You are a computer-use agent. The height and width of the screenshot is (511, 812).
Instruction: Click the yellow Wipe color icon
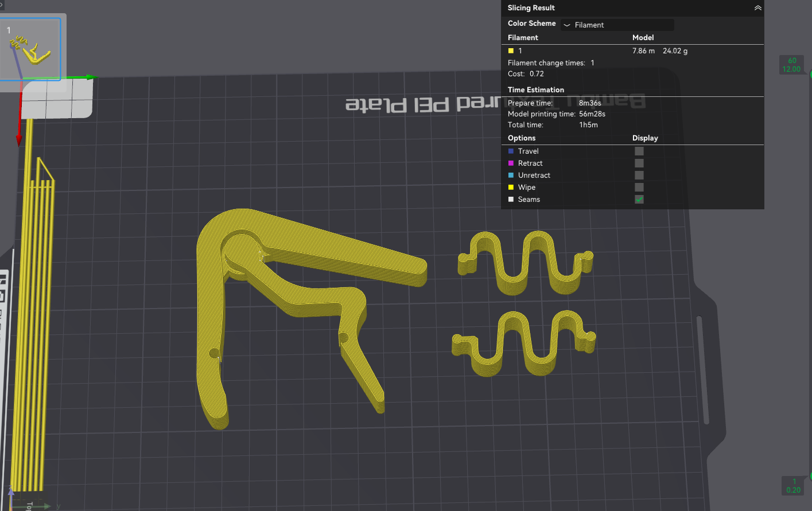point(511,188)
